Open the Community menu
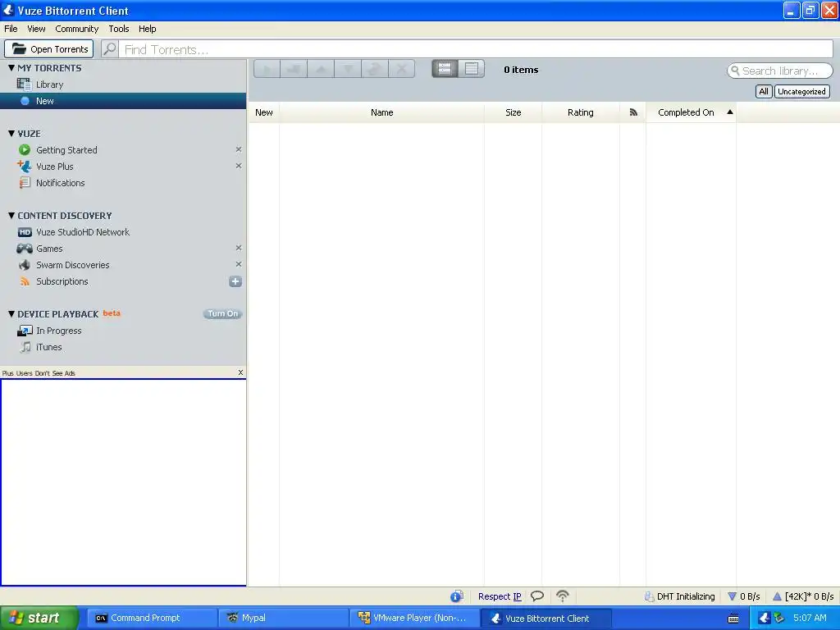Screen dimensions: 840x630 (x=76, y=29)
